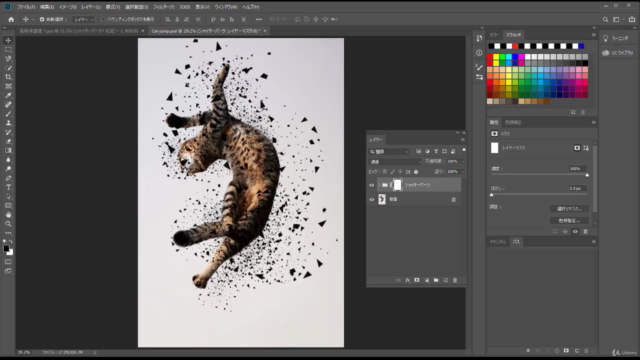This screenshot has height=360, width=640.
Task: Click the feather slider handle
Action: (491, 195)
